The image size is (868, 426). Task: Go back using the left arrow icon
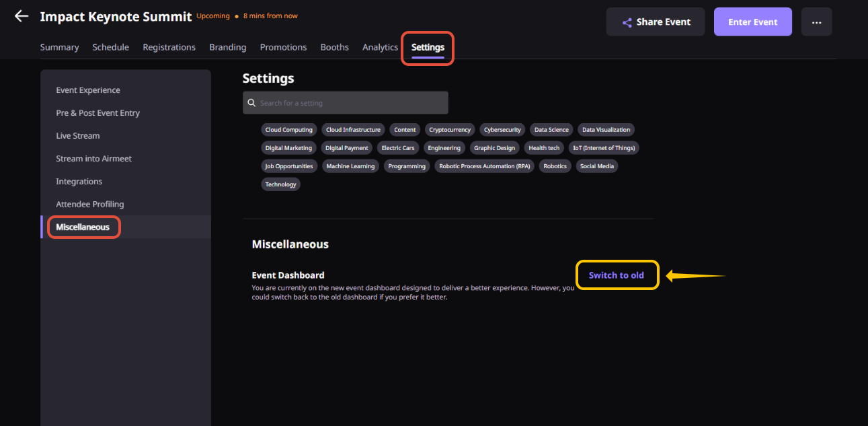click(22, 16)
